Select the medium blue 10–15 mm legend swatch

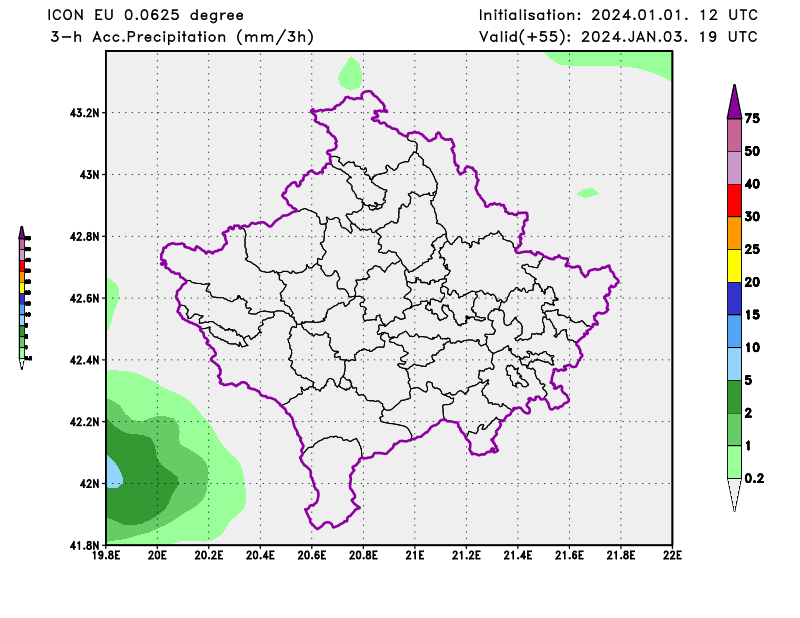[x=734, y=331]
